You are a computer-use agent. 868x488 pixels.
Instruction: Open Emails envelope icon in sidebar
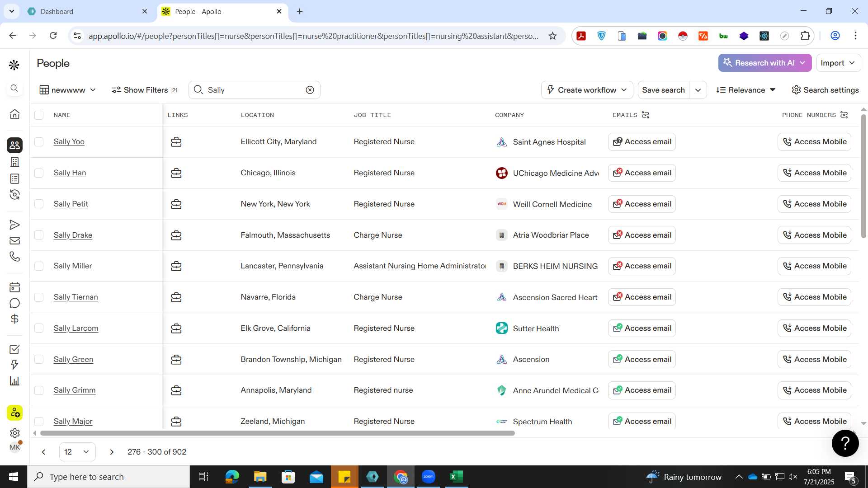click(14, 241)
